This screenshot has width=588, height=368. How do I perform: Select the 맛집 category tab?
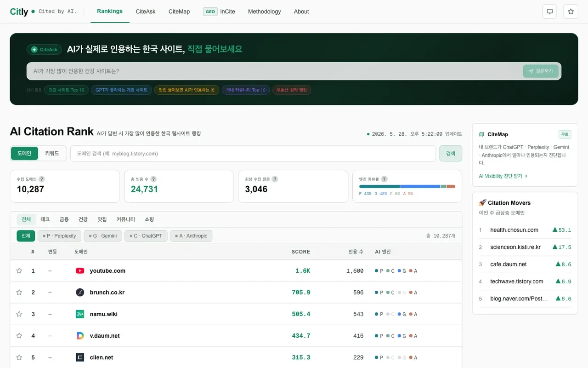coord(102,219)
